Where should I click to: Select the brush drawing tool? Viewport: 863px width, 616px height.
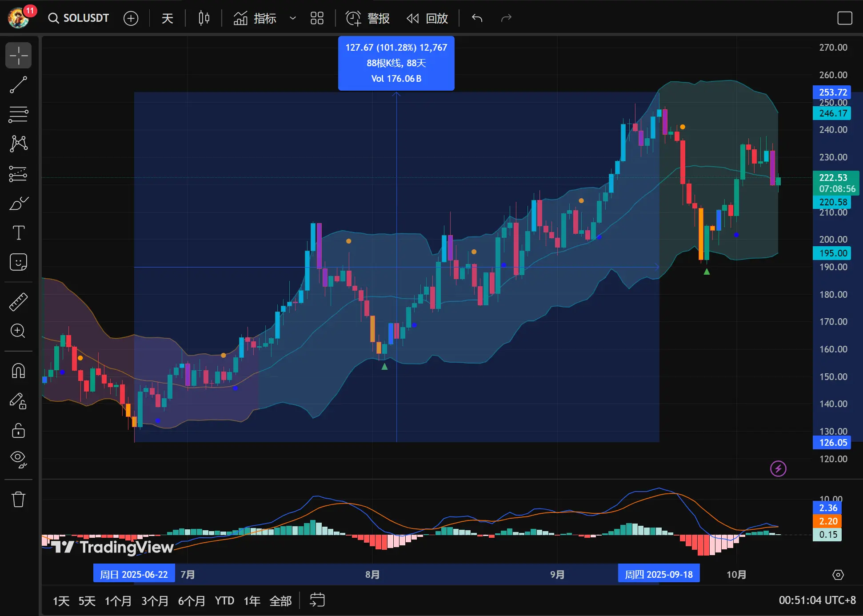coord(18,203)
